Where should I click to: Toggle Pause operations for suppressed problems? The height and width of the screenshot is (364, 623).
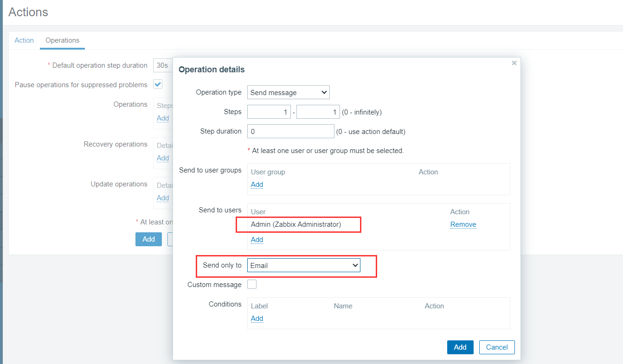[158, 84]
